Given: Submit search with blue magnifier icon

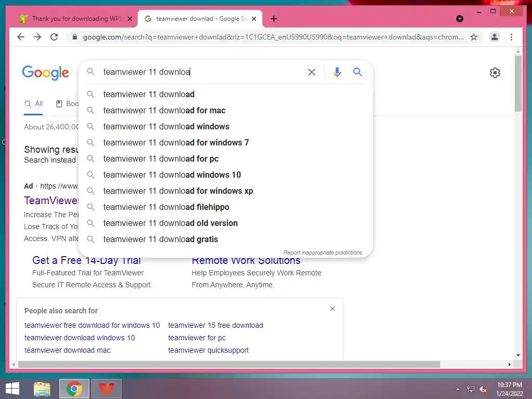Looking at the screenshot, I should pyautogui.click(x=357, y=72).
